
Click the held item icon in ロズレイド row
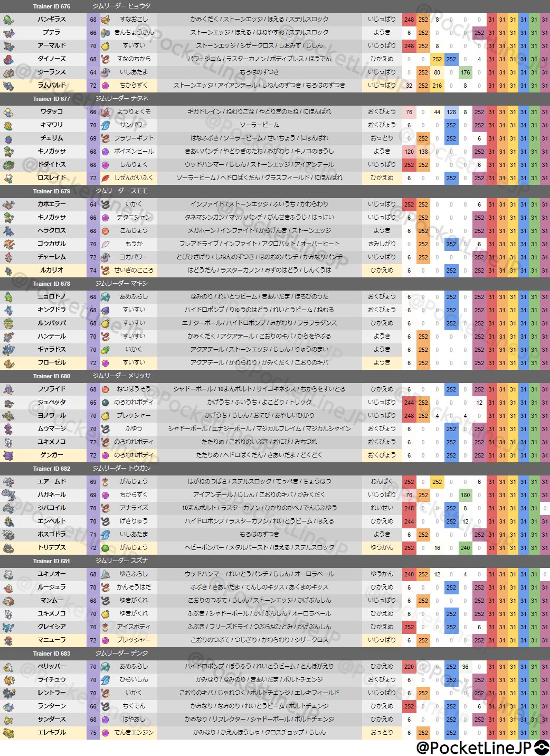point(106,178)
